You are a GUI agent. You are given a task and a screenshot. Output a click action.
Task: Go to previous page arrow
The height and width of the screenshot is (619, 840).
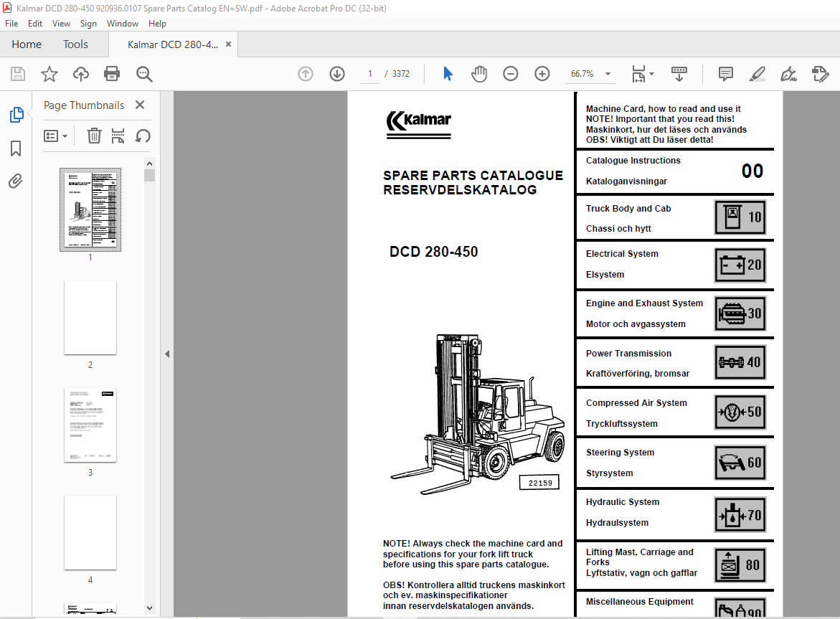click(306, 74)
